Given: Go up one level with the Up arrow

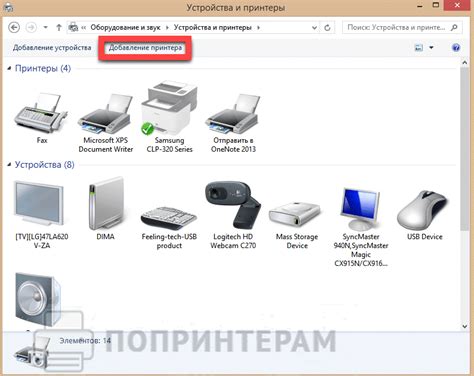Looking at the screenshot, I should [59, 27].
